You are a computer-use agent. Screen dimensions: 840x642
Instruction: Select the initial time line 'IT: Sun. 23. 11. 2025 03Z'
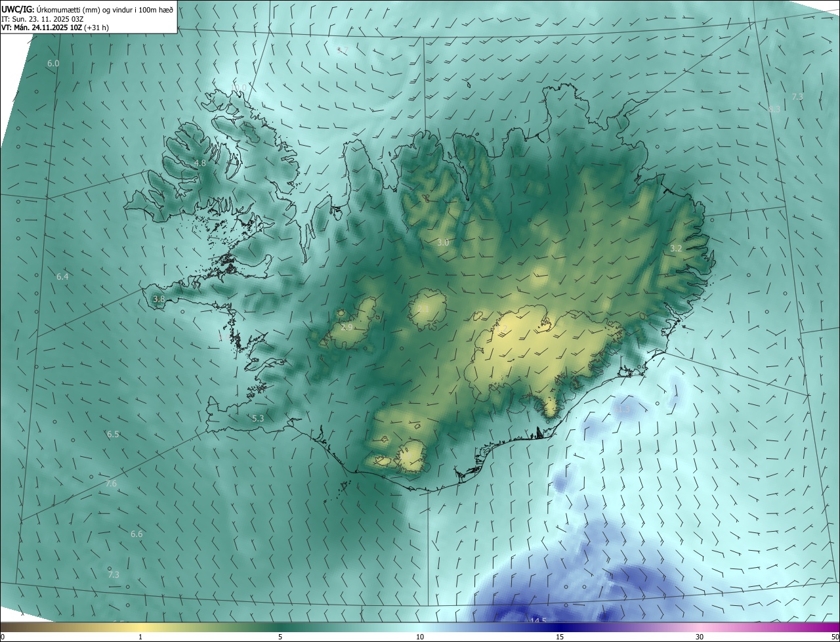click(42, 19)
